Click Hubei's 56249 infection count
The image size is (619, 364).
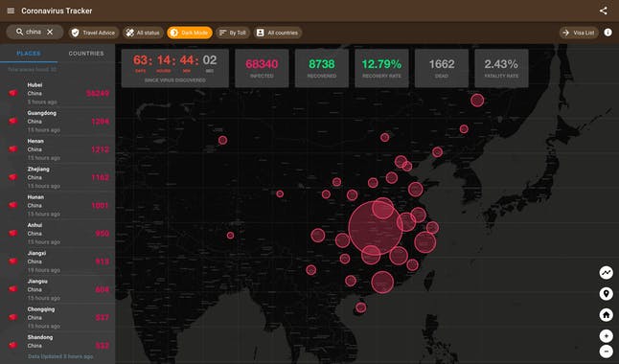[98, 94]
